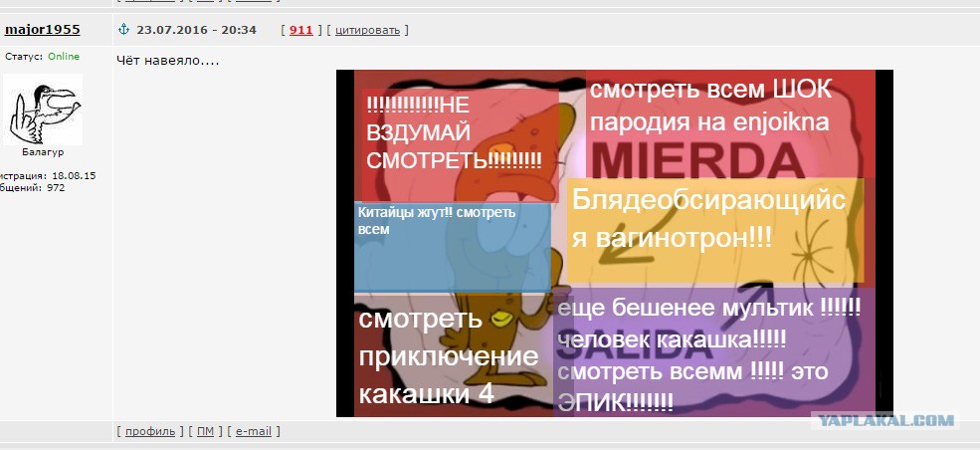Screen dimensions: 980x450
Task: Open the профиль link below post
Action: pyautogui.click(x=150, y=431)
